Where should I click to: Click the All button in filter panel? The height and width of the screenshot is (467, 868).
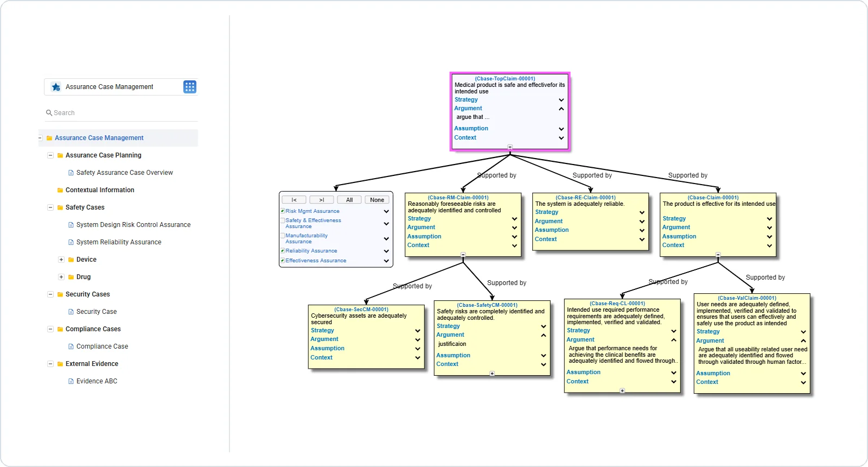click(349, 200)
